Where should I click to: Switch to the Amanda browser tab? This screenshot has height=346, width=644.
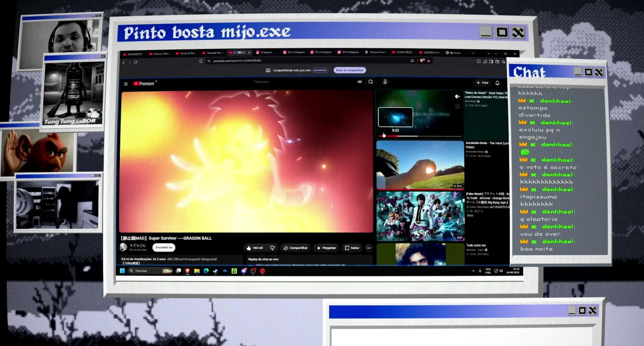(214, 53)
